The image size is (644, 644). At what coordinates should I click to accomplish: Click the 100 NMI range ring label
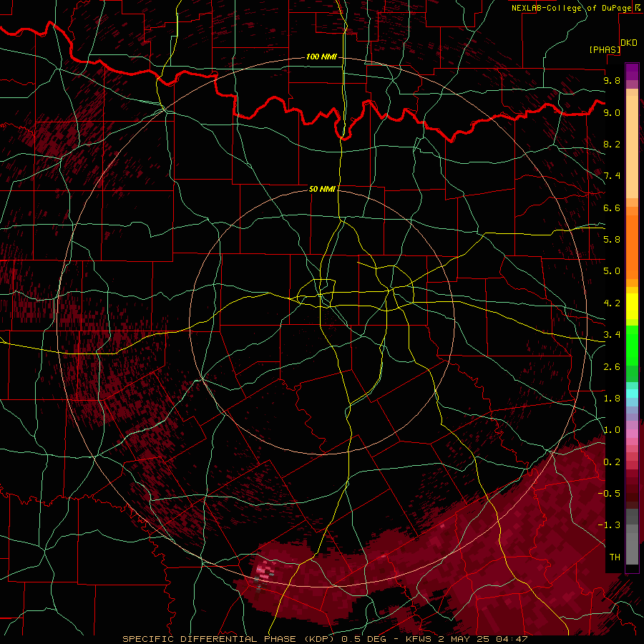(x=321, y=57)
